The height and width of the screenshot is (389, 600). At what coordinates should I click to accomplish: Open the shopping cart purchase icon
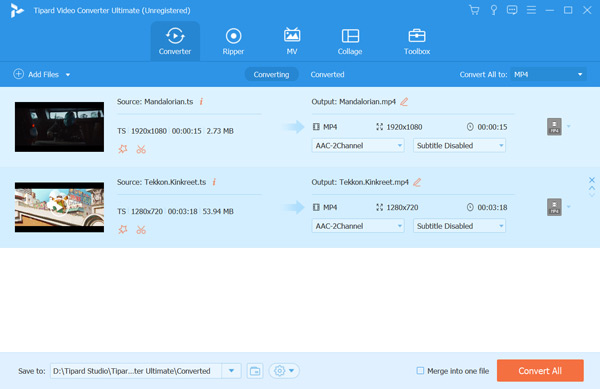coord(474,10)
